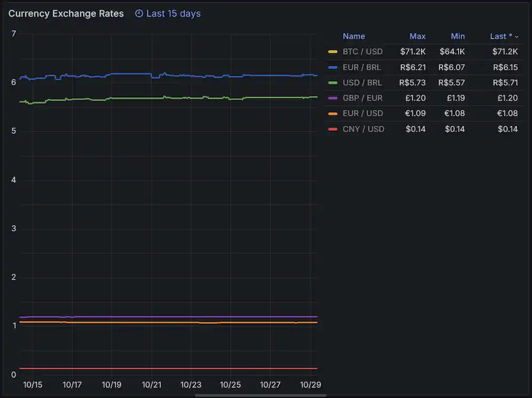Click the purple GBP / EUR line marker
Screen dimensions: 532x398
click(x=333, y=98)
